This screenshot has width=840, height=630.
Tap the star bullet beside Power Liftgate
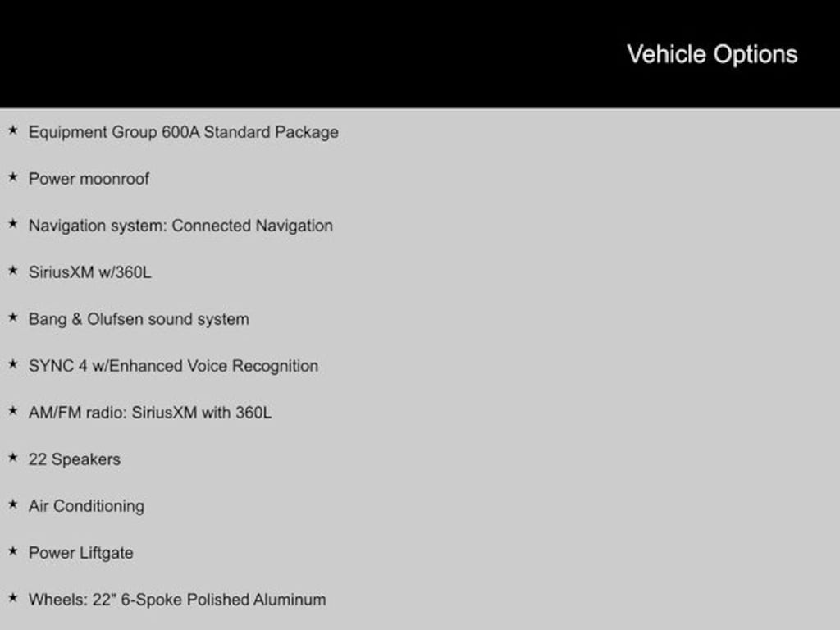pyautogui.click(x=12, y=551)
